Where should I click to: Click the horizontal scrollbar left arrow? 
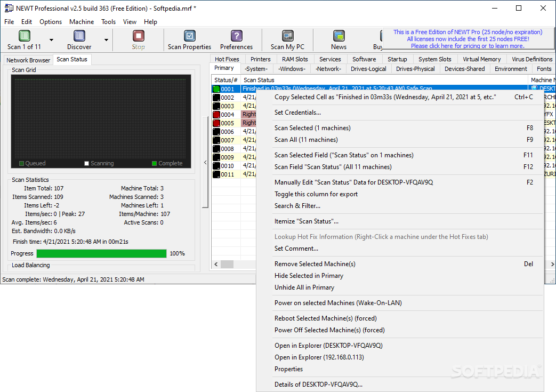pyautogui.click(x=216, y=265)
